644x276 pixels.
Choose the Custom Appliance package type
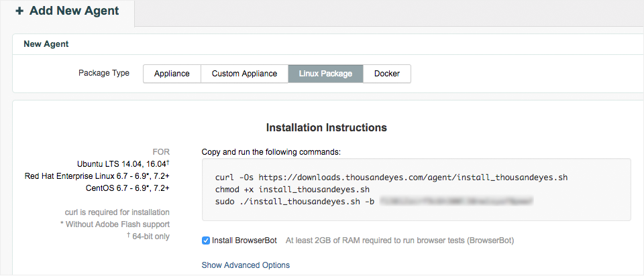pyautogui.click(x=244, y=74)
